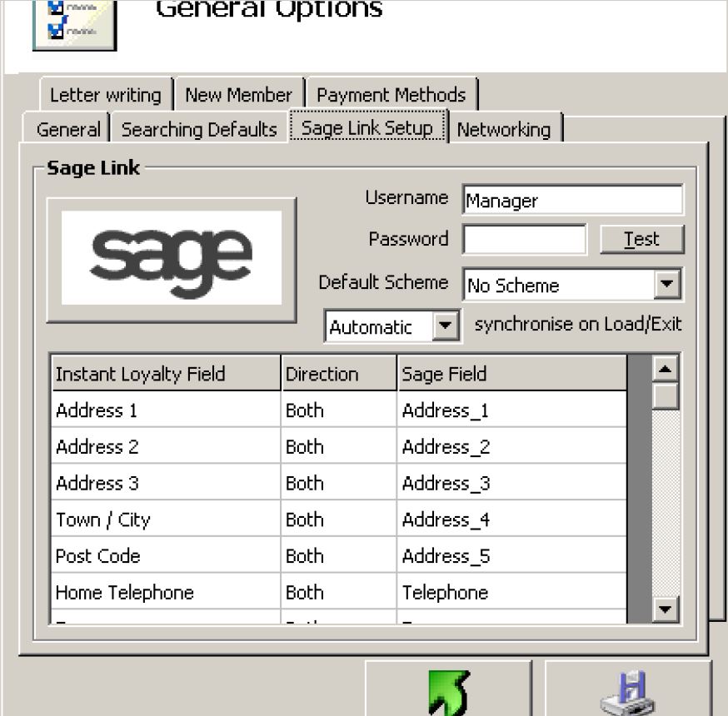Select the Sage Link Setup tab

tap(367, 127)
